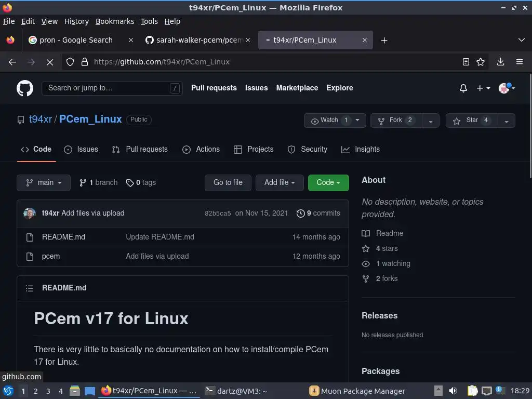The height and width of the screenshot is (399, 532).
Task: Open the Actions tab
Action: point(201,149)
